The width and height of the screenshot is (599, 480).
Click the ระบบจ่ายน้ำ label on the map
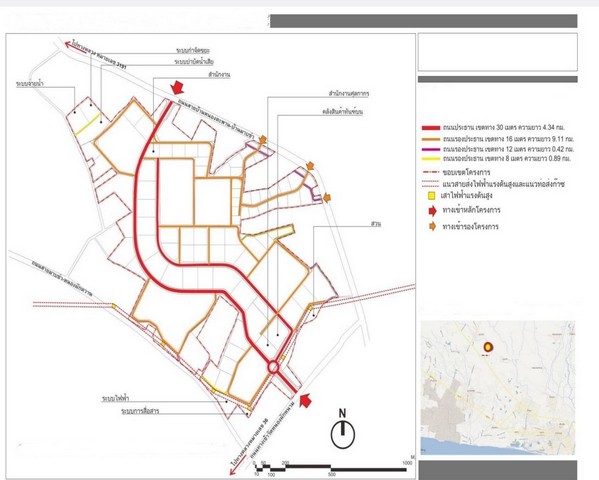(29, 83)
